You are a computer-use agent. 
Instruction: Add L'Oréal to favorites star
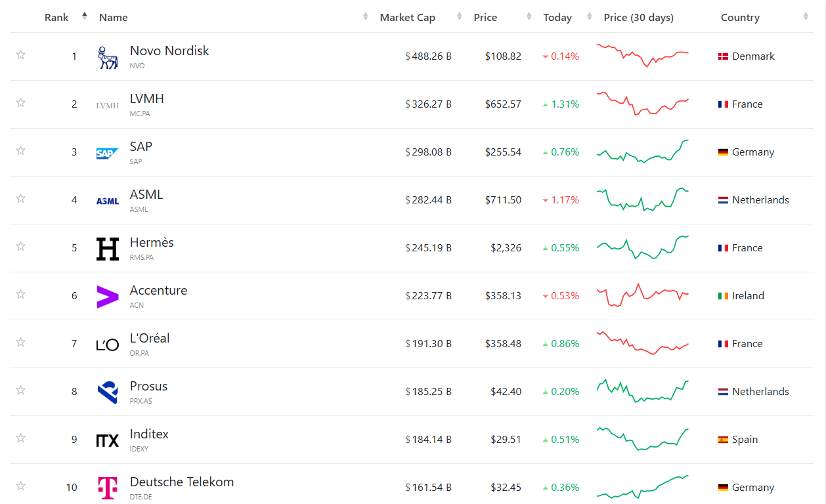click(x=20, y=343)
